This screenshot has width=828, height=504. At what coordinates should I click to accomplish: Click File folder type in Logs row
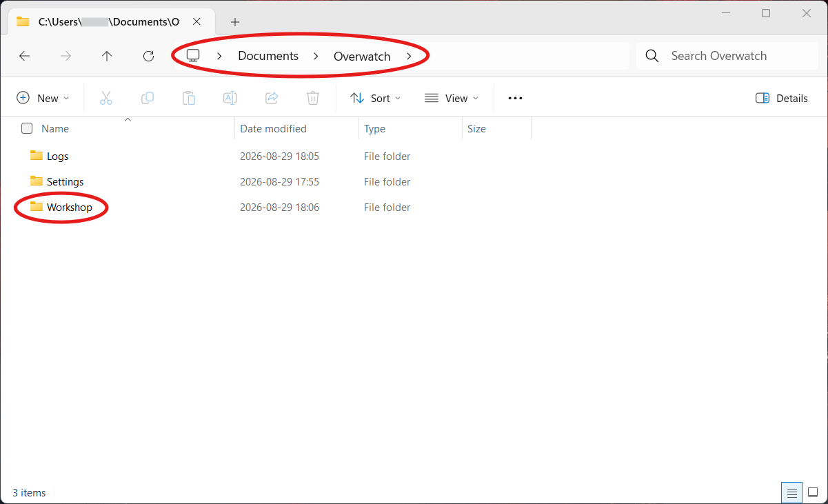(387, 157)
